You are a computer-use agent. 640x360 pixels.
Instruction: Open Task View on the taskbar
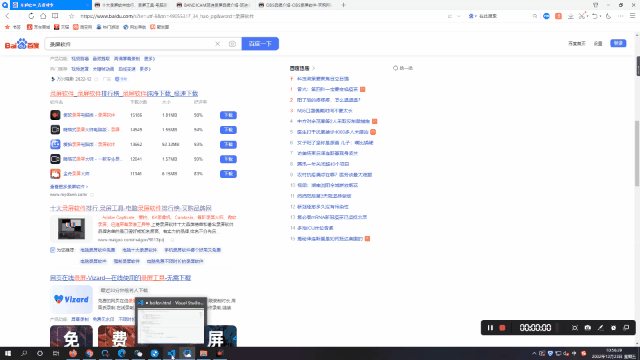56,353
